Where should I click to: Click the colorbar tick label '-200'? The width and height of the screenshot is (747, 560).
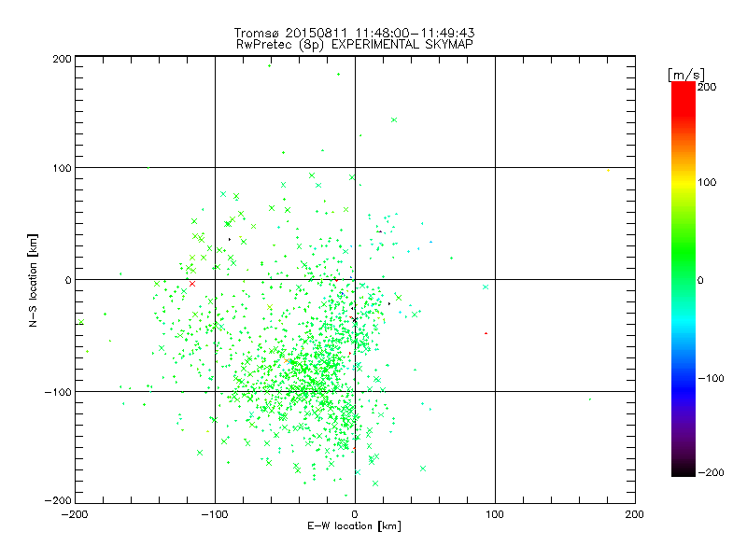pos(711,472)
